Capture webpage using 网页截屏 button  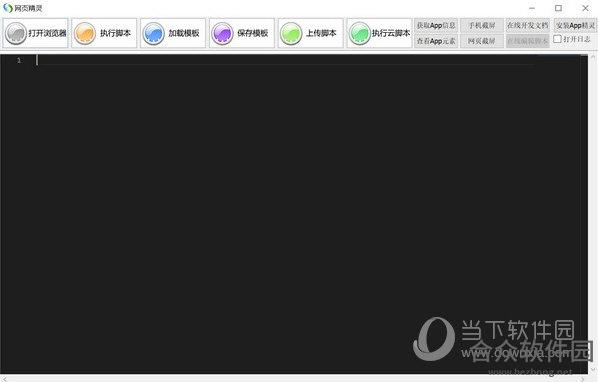point(482,41)
